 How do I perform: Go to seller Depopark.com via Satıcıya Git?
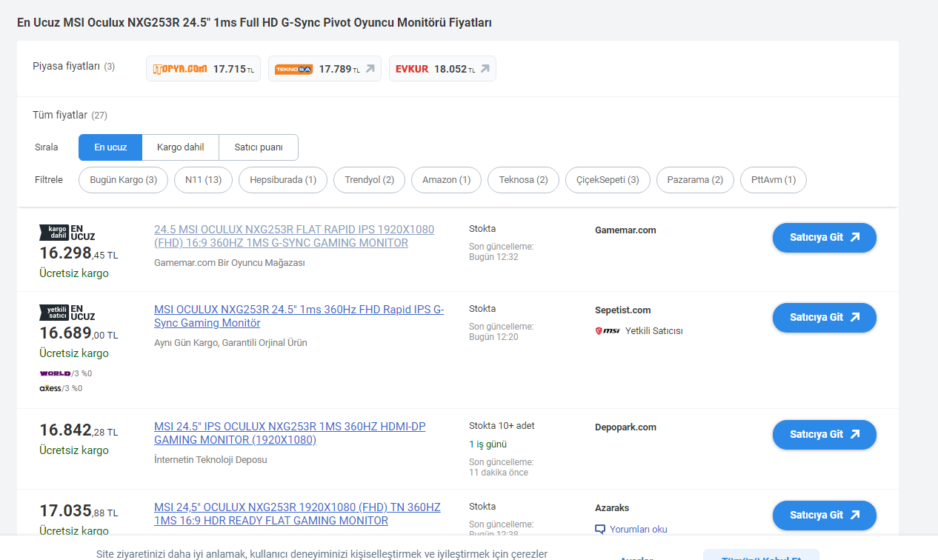(825, 435)
